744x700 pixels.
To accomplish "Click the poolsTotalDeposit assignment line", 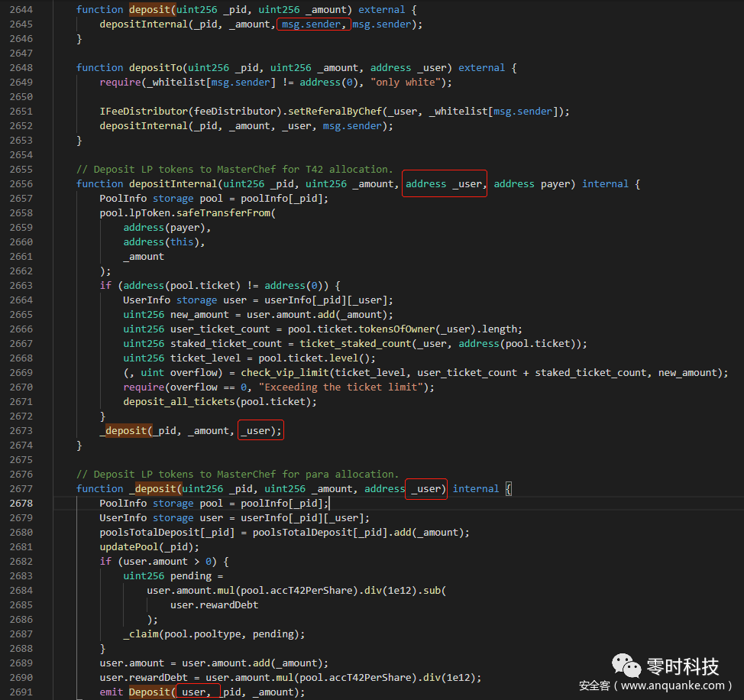I will (284, 533).
